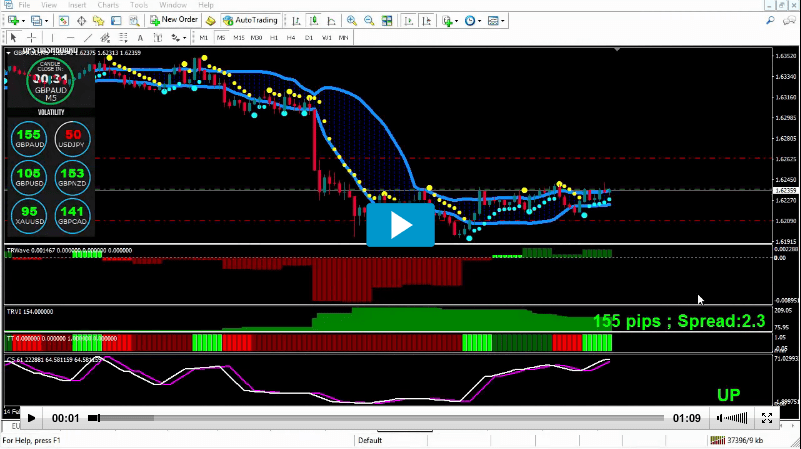Select the Trendline drawing tool

pyautogui.click(x=88, y=37)
